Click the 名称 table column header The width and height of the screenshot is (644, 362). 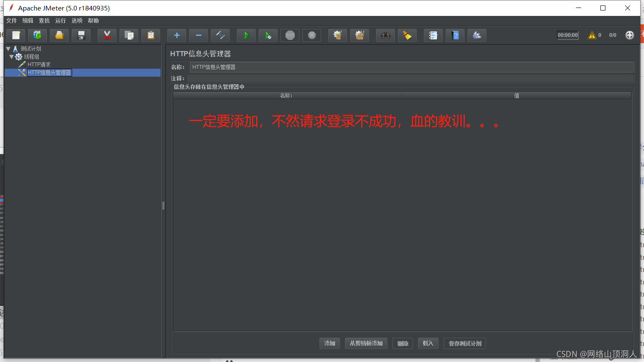[288, 96]
